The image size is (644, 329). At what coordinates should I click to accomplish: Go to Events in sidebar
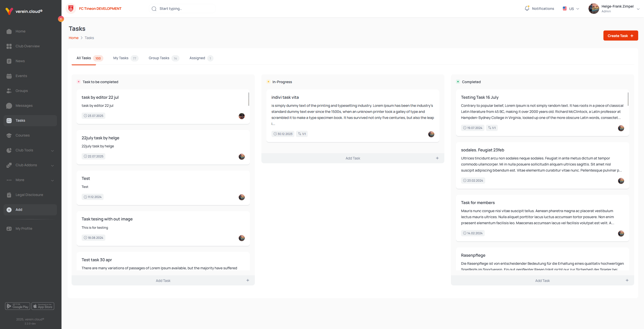pos(21,76)
